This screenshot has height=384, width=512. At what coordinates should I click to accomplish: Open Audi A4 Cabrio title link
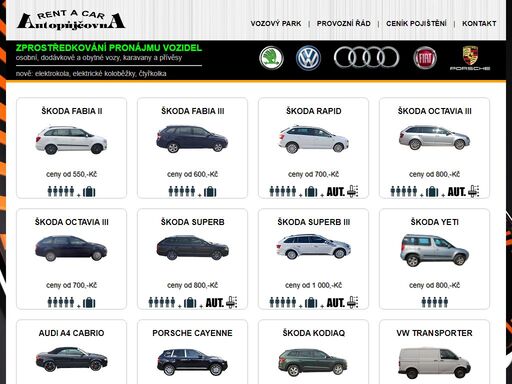click(x=71, y=333)
